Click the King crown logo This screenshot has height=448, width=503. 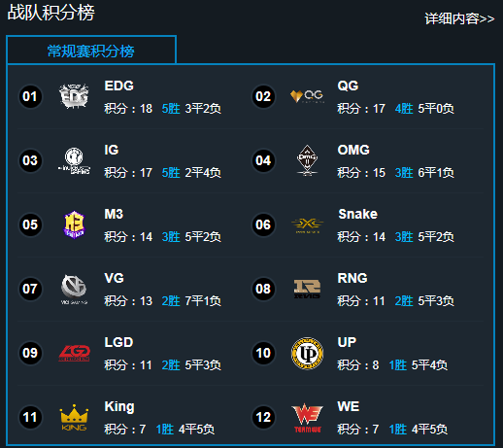tap(74, 418)
